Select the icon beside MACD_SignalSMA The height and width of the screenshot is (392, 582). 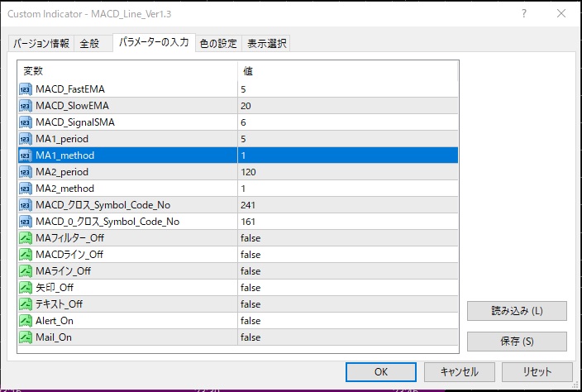(26, 122)
